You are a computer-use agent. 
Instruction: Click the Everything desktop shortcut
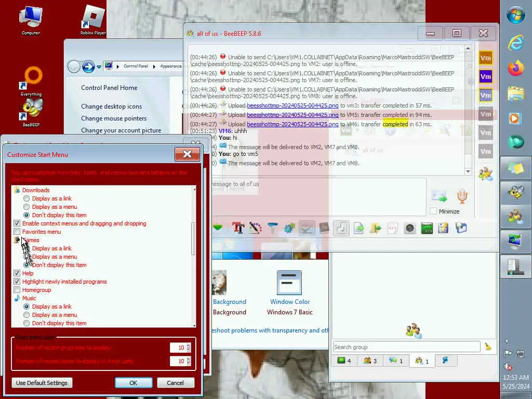[31, 82]
